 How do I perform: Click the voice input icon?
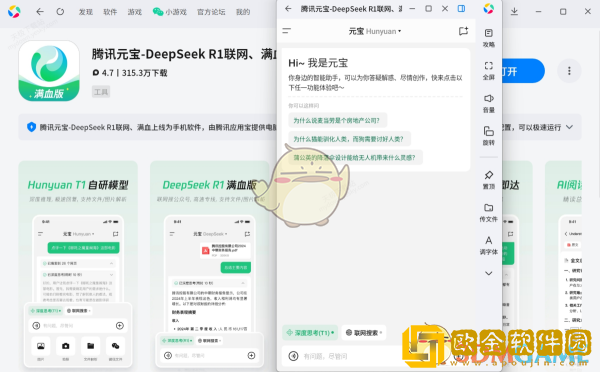(x=293, y=356)
